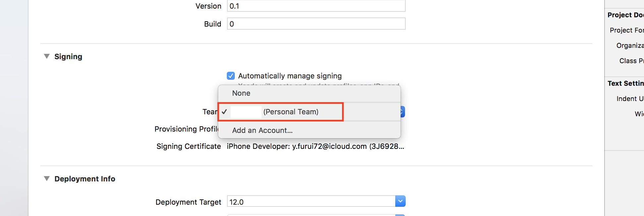
Task: Click the Deployment Target 12.0 field
Action: [311, 202]
